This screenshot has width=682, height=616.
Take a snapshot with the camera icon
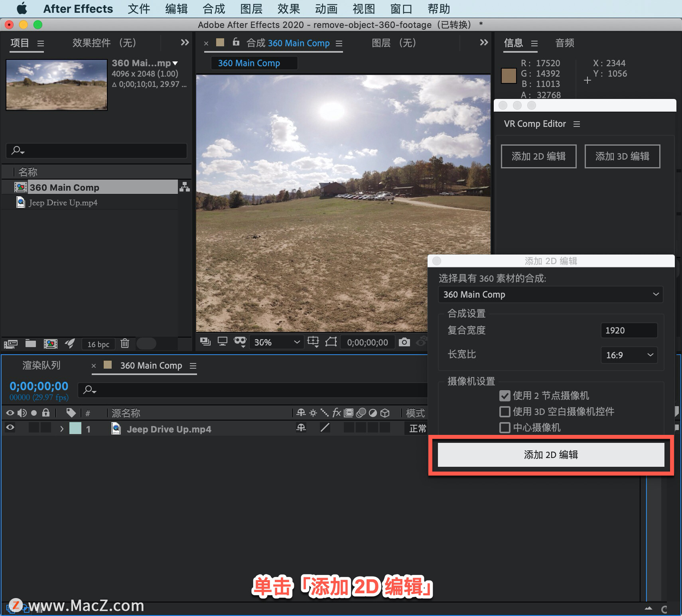(404, 342)
